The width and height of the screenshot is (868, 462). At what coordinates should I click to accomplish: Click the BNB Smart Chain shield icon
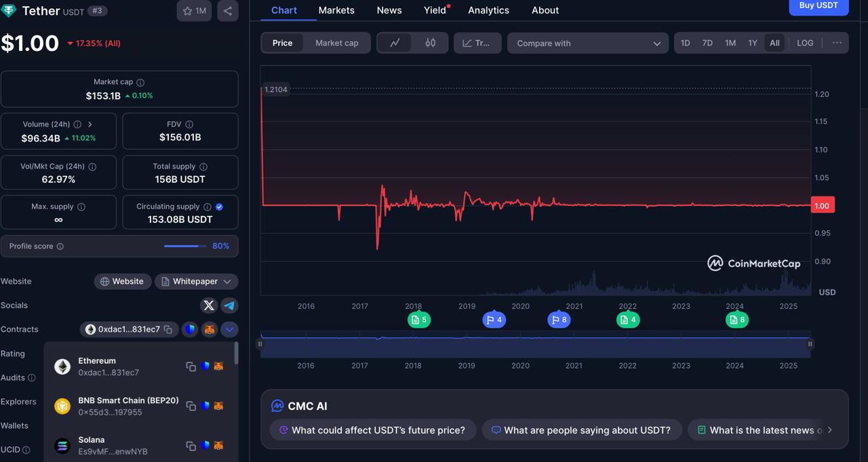coord(205,406)
